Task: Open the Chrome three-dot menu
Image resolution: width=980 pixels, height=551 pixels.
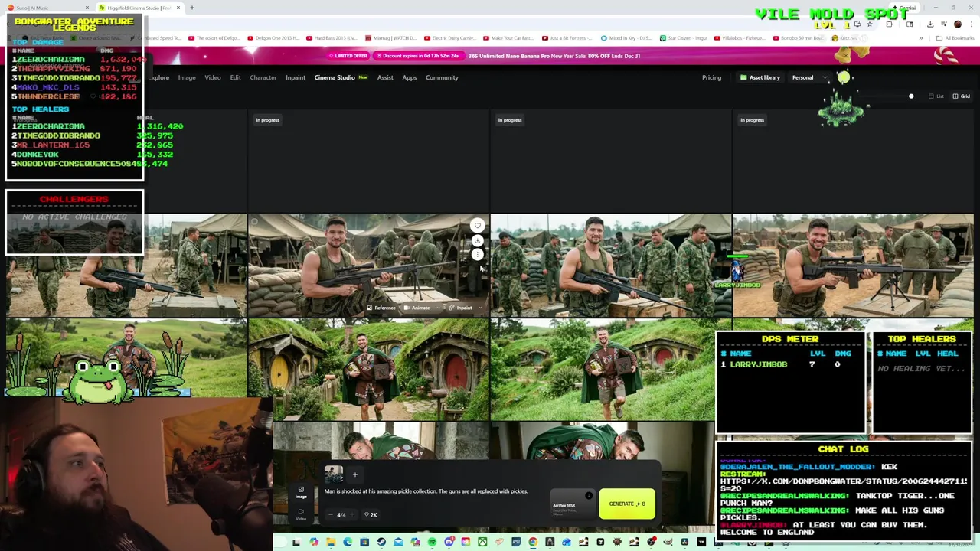Action: tap(972, 24)
